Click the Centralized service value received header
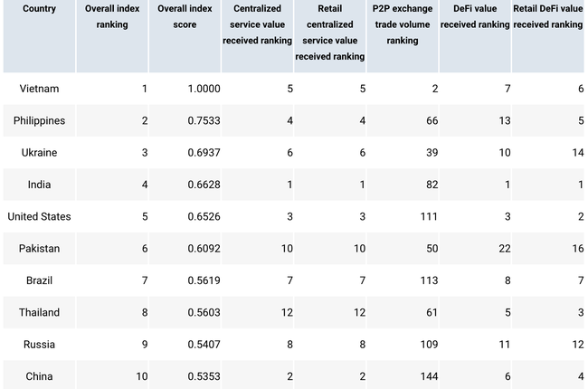Viewport: 588px width, 389px height. (257, 24)
